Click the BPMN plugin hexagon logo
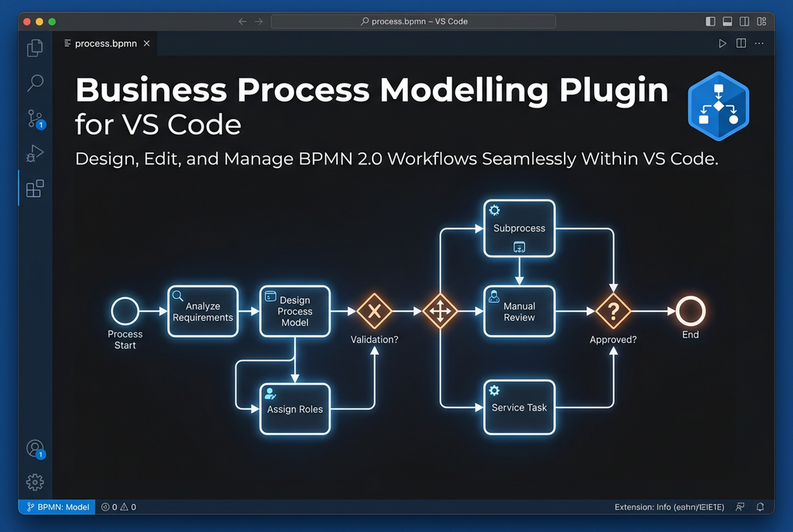The height and width of the screenshot is (532, 793). tap(718, 105)
